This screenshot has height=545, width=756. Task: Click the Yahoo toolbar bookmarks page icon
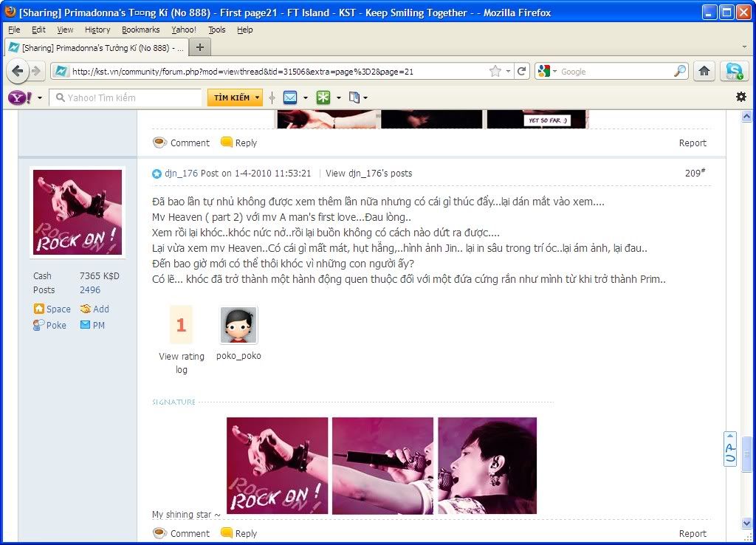(x=354, y=98)
